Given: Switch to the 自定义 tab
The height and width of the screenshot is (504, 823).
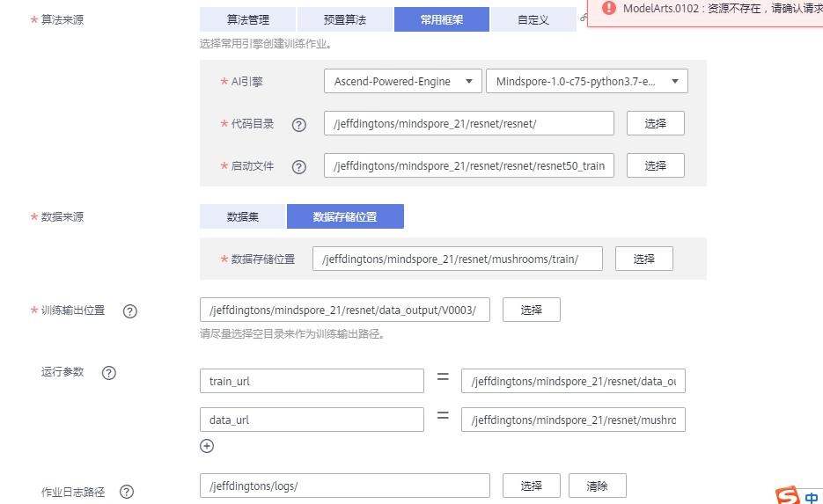Looking at the screenshot, I should coord(533,19).
